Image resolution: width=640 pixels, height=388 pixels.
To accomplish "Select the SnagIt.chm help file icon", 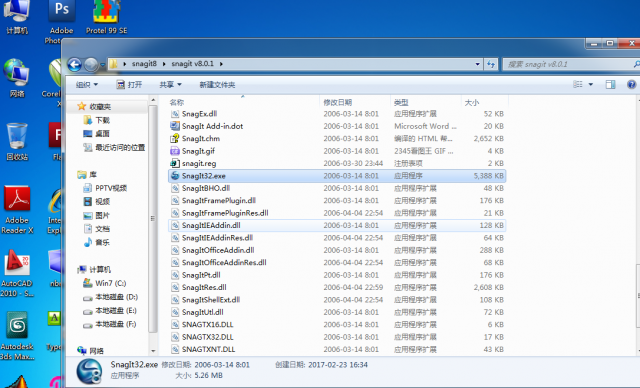I will pos(175,138).
